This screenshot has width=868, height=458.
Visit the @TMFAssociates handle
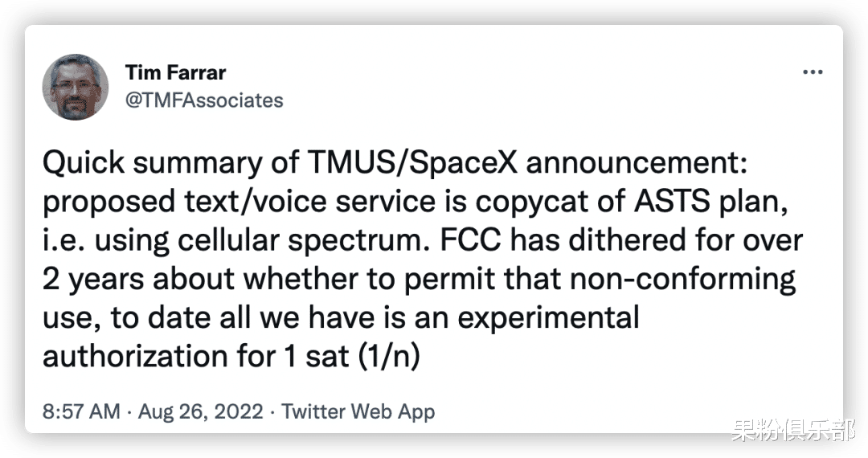point(204,100)
